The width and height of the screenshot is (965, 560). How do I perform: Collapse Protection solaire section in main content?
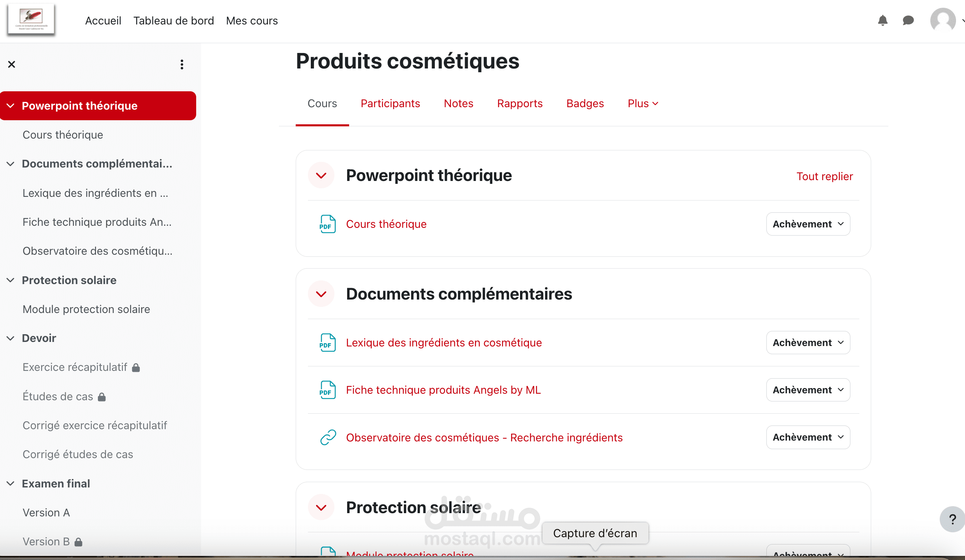(x=321, y=508)
